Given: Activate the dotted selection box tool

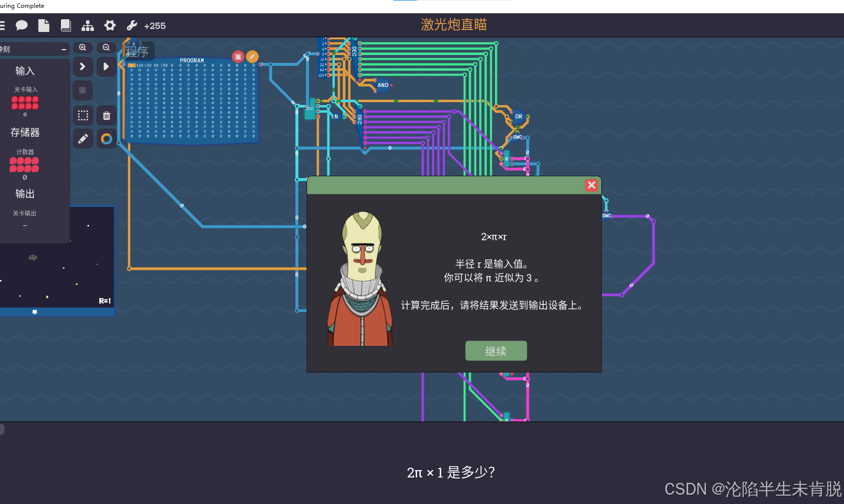Looking at the screenshot, I should click(x=83, y=115).
